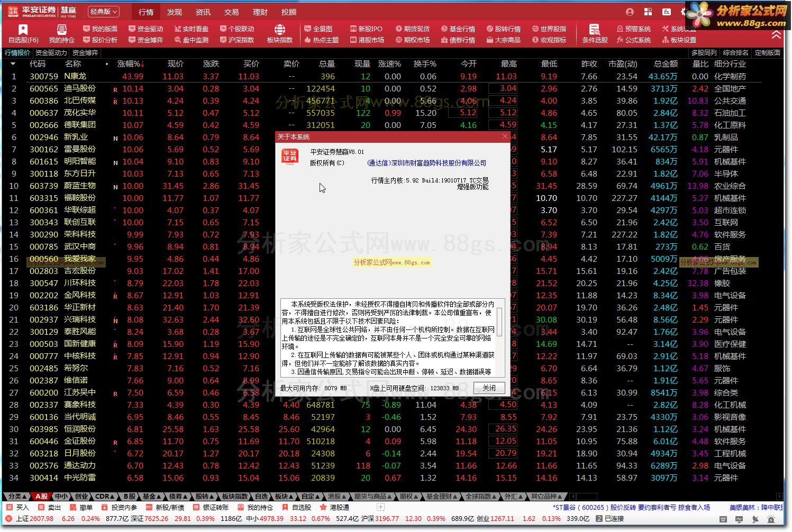The height and width of the screenshot is (532, 792).
Task: Open 报价分析 in the toolbar
Action: coord(100,40)
